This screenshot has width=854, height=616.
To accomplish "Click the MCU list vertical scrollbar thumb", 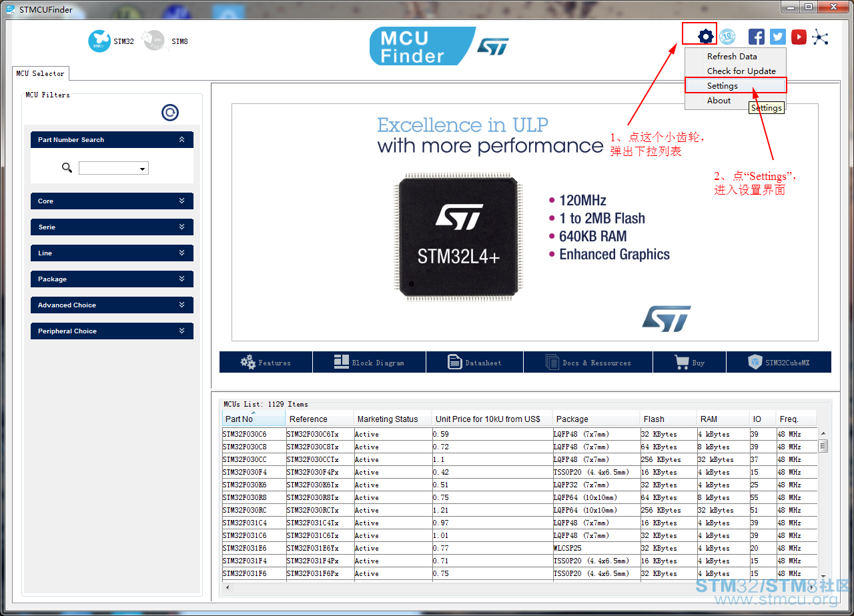I will [x=823, y=446].
